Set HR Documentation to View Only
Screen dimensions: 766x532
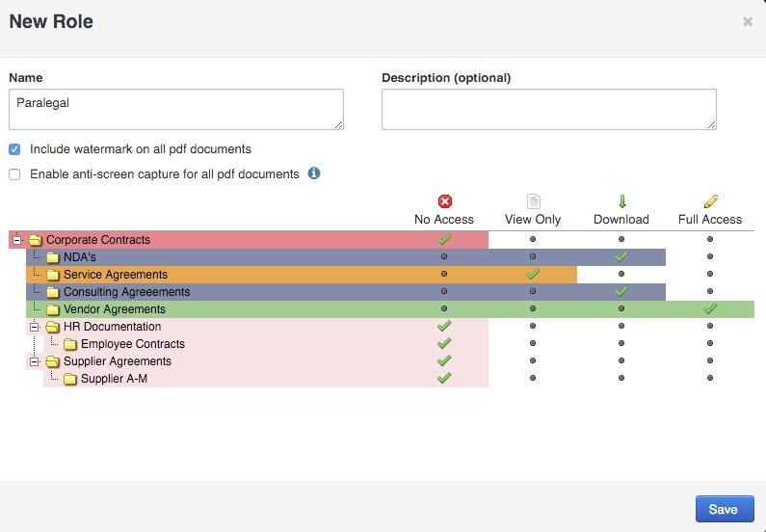[x=533, y=326]
